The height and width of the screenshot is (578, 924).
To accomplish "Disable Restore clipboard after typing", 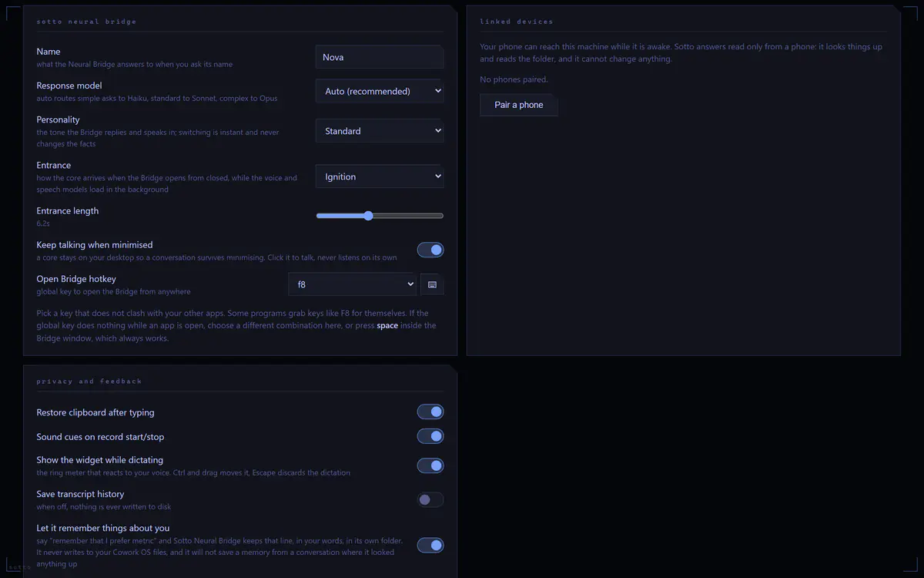I will pos(430,412).
